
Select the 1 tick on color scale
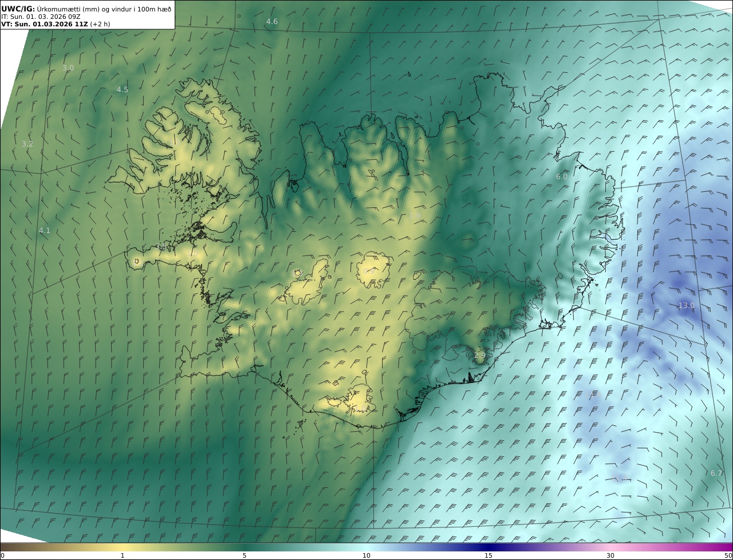tap(123, 555)
